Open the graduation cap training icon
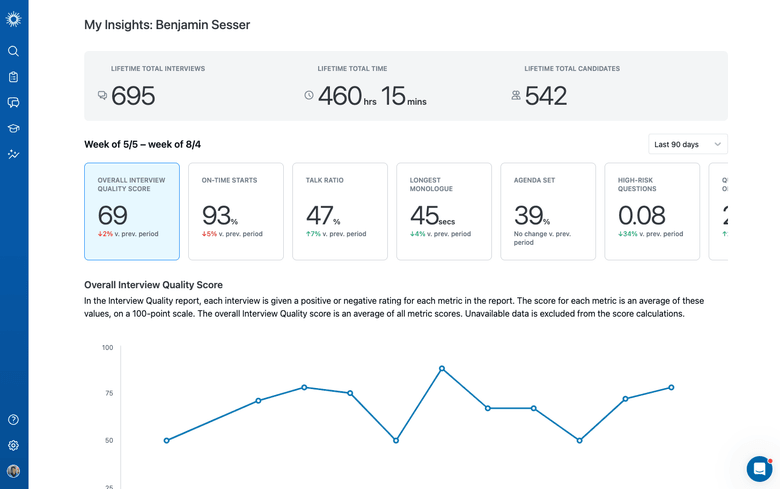The image size is (780, 489). point(13,129)
